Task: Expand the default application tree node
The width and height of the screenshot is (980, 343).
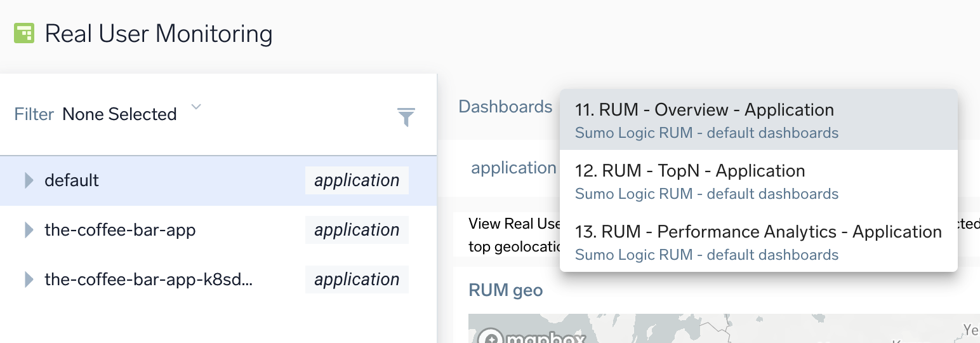Action: point(29,180)
